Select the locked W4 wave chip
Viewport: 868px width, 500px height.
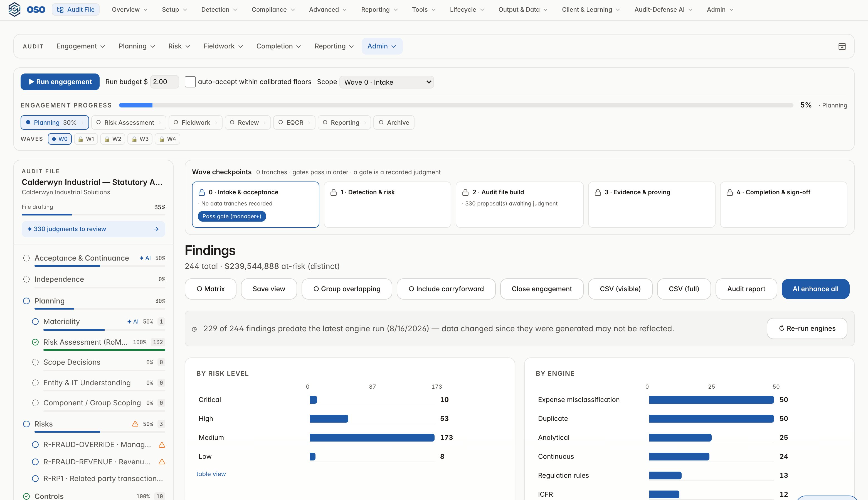(x=167, y=139)
